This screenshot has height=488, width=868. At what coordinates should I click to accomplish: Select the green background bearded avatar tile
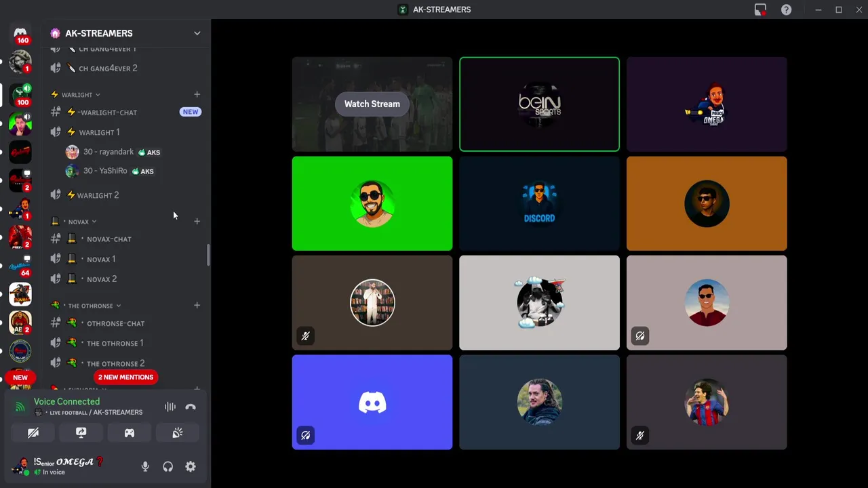coord(372,203)
